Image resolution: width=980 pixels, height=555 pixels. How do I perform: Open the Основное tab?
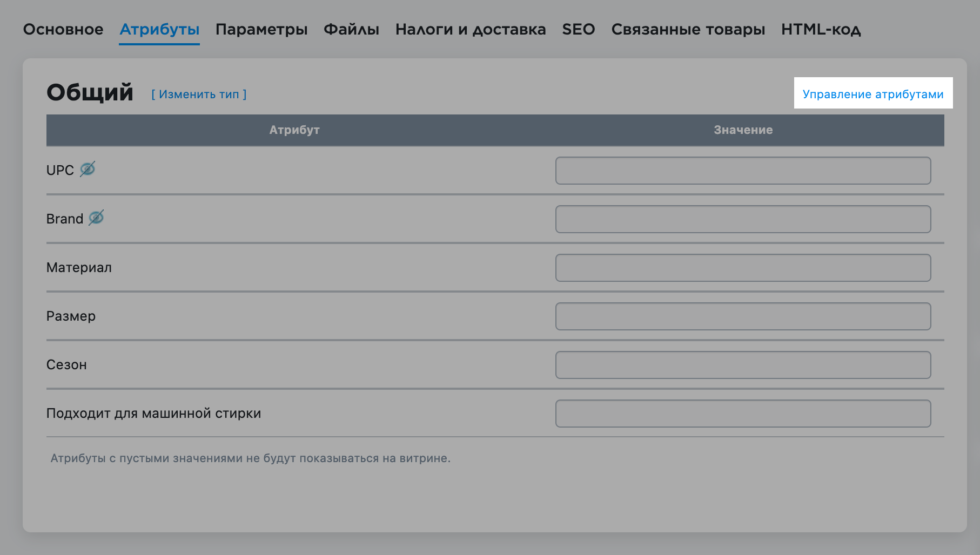point(63,29)
